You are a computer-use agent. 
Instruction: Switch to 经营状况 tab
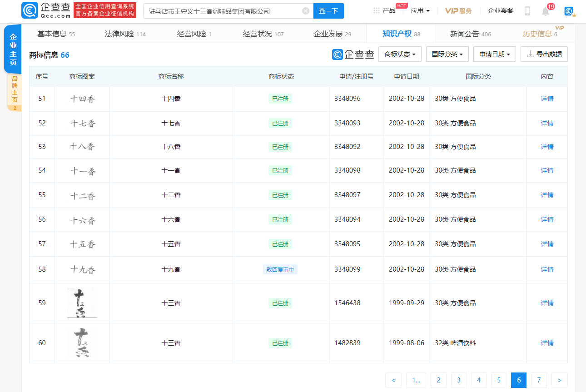pos(263,34)
